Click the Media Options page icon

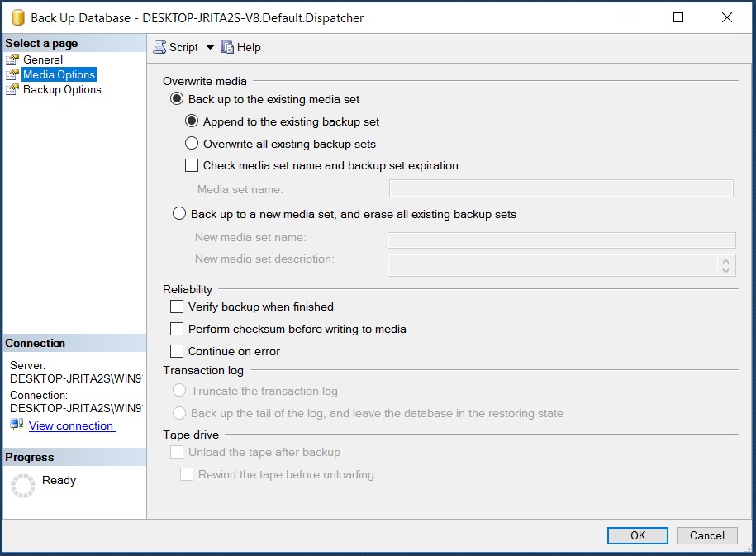click(12, 74)
